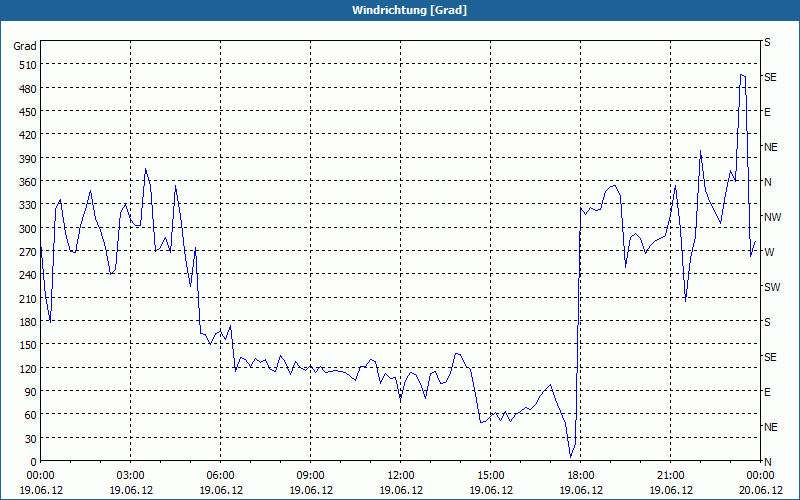Select the 20.06.12 date label

pyautogui.click(x=761, y=490)
